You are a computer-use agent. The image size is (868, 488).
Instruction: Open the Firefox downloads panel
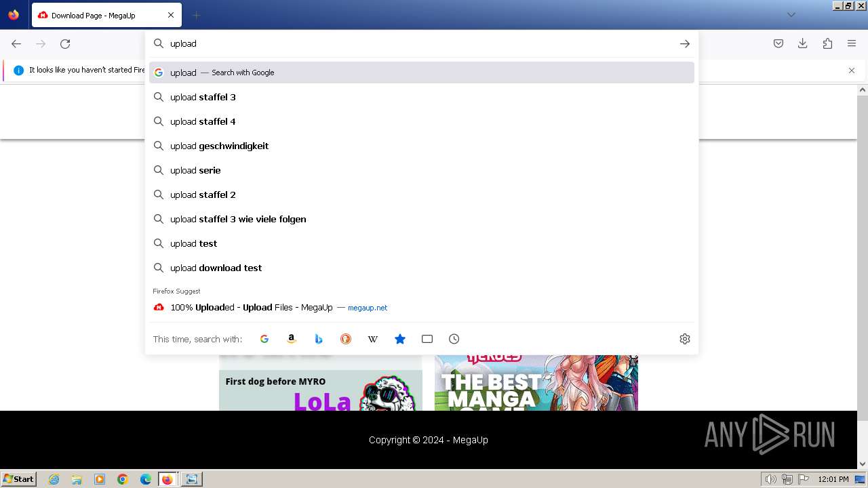pyautogui.click(x=803, y=43)
